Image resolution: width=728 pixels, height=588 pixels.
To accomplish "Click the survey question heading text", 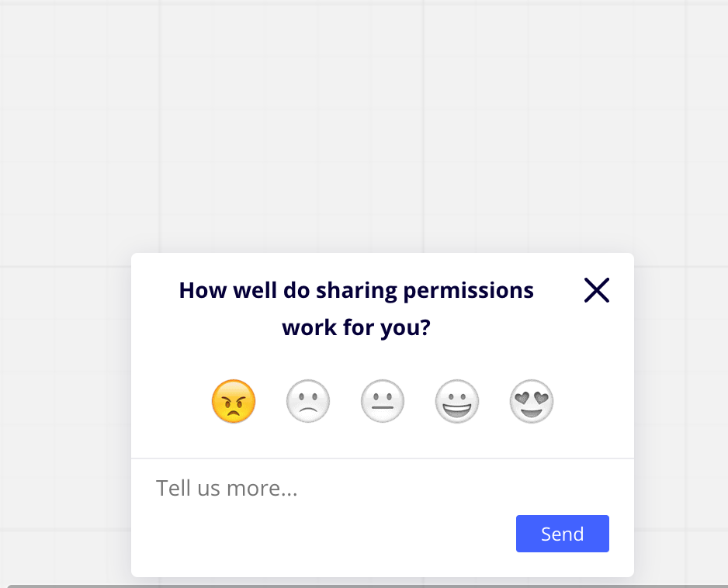I will tap(356, 309).
